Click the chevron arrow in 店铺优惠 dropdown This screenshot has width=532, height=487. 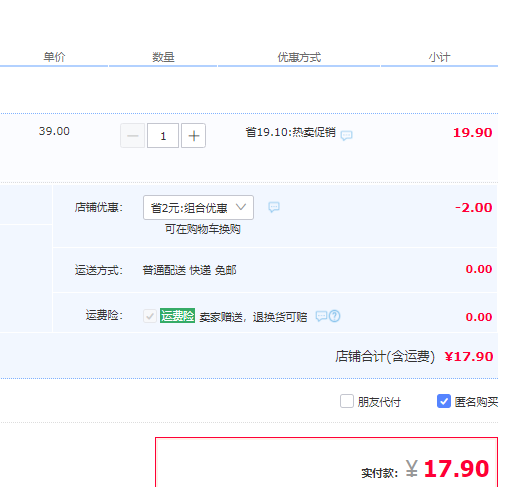pos(241,207)
